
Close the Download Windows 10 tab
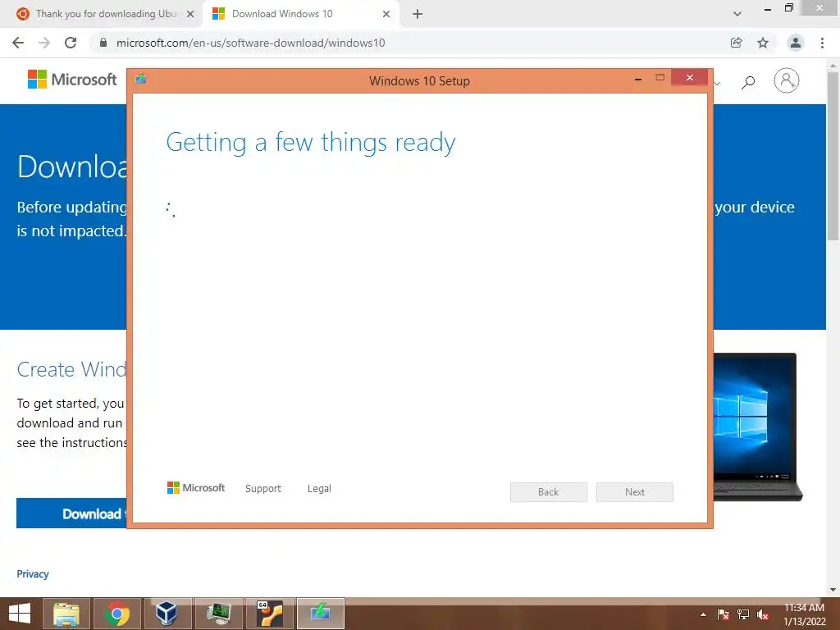(386, 14)
